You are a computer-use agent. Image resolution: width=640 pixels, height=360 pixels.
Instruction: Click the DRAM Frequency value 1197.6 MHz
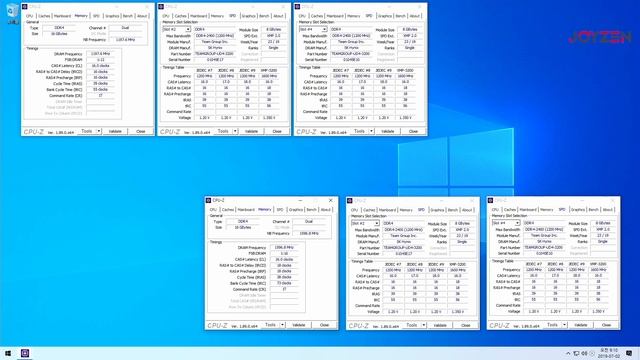pyautogui.click(x=100, y=54)
